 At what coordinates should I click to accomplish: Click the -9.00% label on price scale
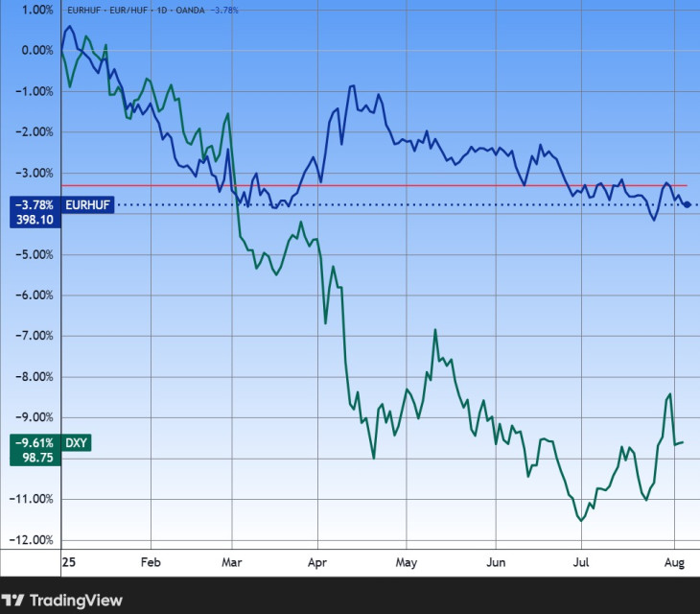point(35,417)
